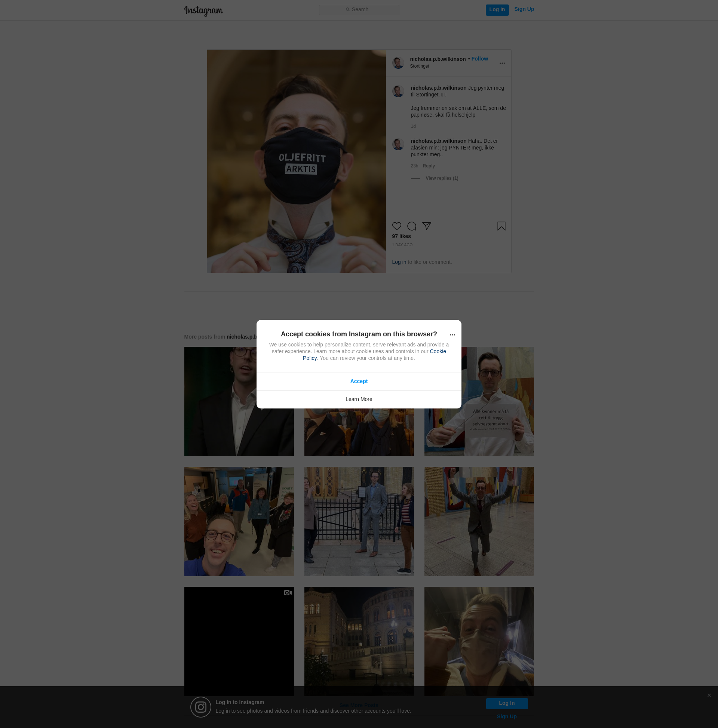Open the thumbnail of the man with raised arms

coord(479,521)
